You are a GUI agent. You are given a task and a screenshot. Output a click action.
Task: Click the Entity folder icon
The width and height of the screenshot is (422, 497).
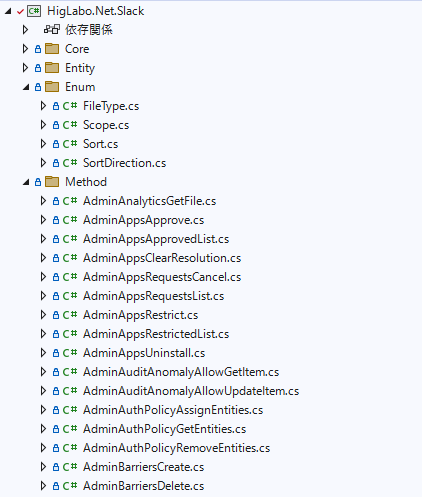click(x=52, y=68)
